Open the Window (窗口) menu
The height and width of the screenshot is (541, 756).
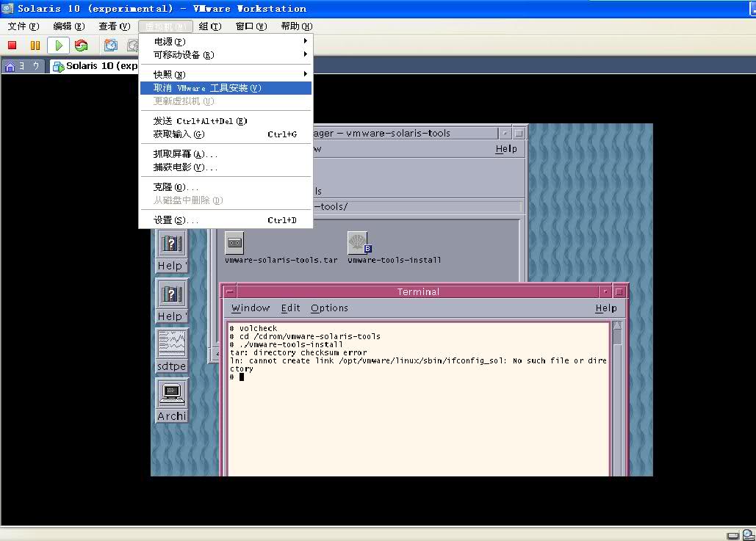tap(251, 26)
